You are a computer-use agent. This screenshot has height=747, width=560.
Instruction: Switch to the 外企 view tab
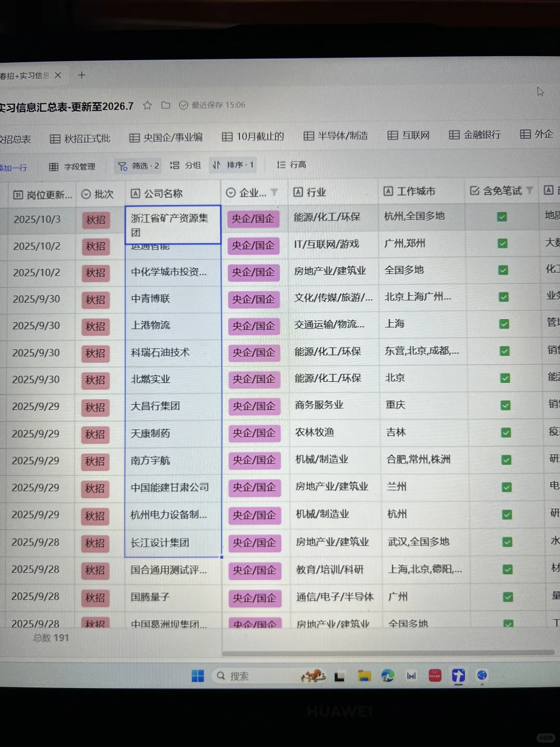tap(537, 134)
